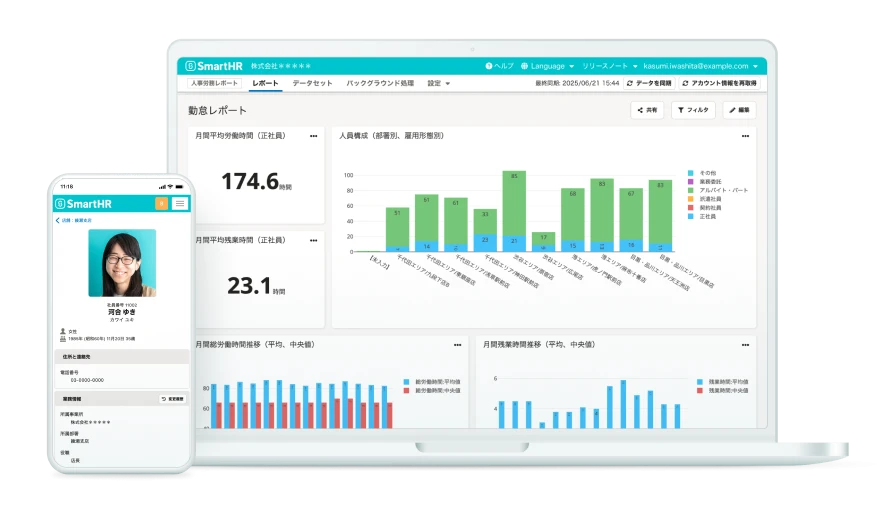880x516 pixels.
Task: Open the フィルタ filter button
Action: coord(693,110)
